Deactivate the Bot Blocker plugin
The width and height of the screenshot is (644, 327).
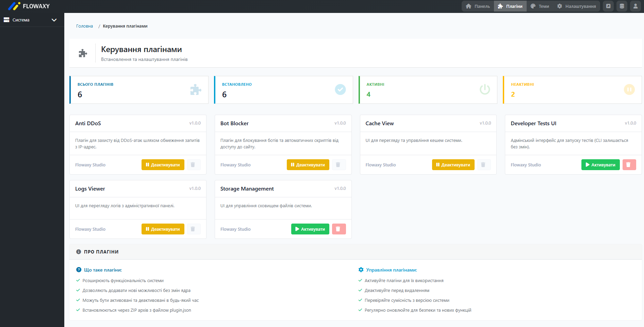(x=308, y=165)
